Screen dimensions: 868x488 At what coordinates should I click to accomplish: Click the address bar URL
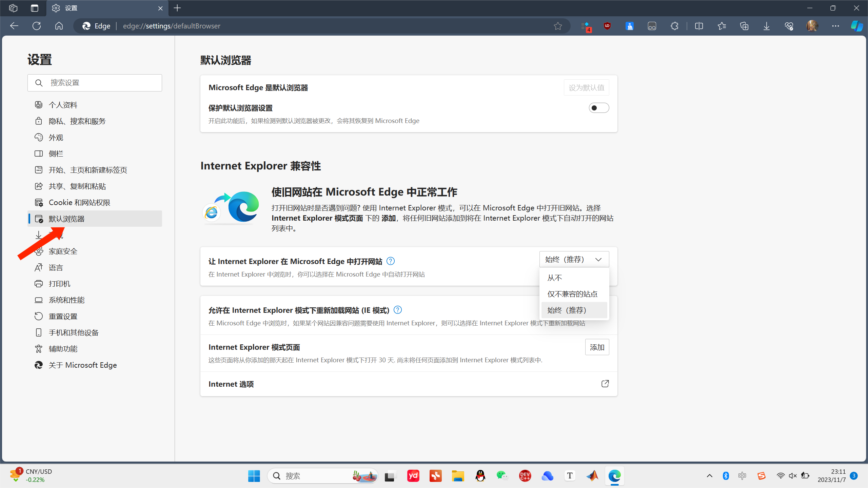(172, 26)
